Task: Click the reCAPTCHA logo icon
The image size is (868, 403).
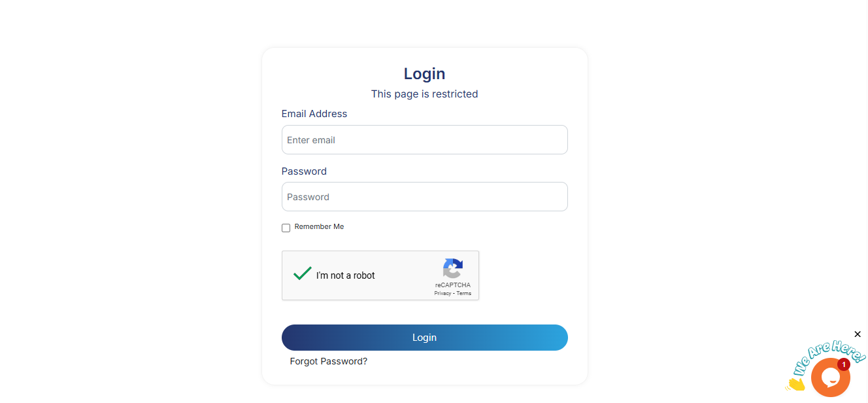Action: coord(453,269)
